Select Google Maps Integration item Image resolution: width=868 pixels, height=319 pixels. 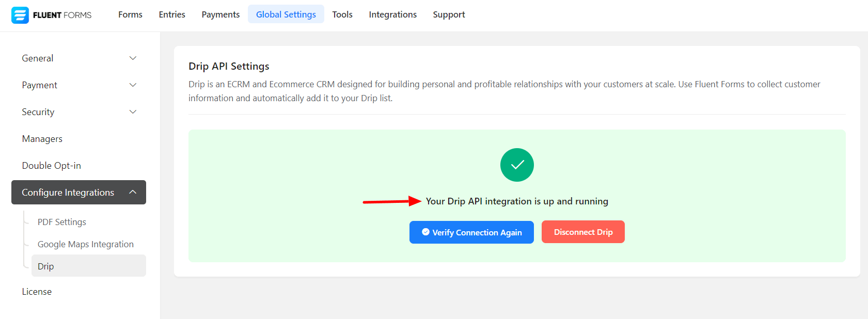pos(86,244)
